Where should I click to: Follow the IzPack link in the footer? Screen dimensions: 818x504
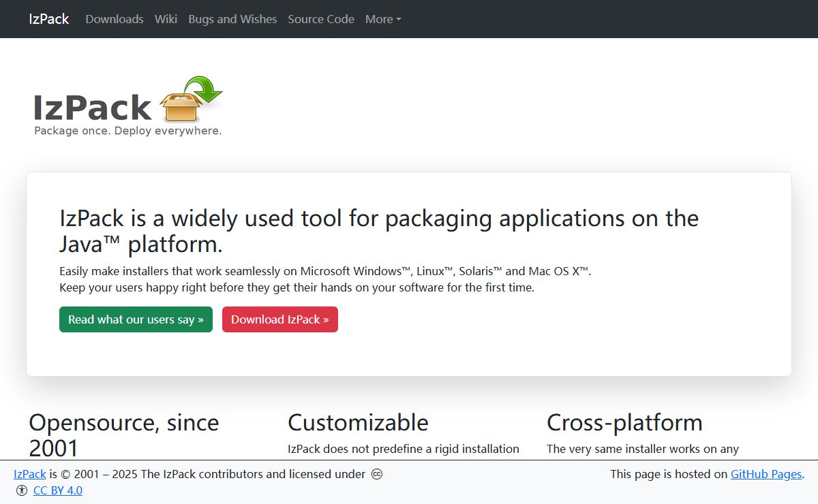(30, 474)
